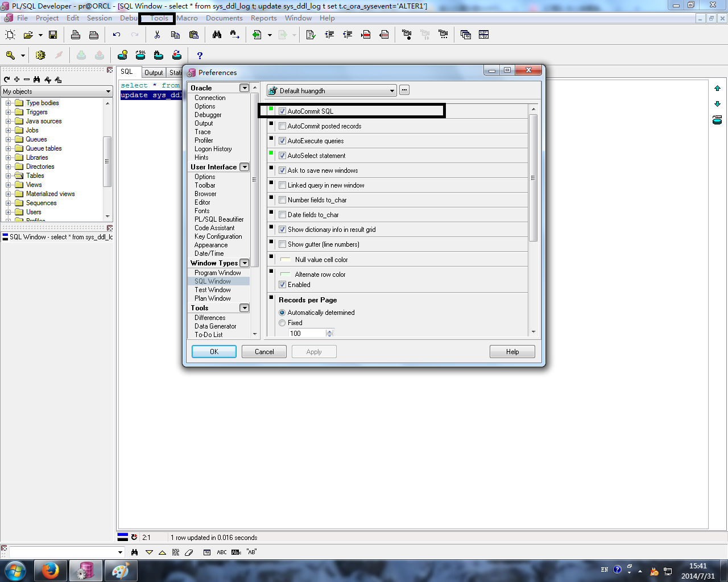Click the Open folder toolbar icon
Viewport: 728px width, 582px height.
[x=28, y=35]
